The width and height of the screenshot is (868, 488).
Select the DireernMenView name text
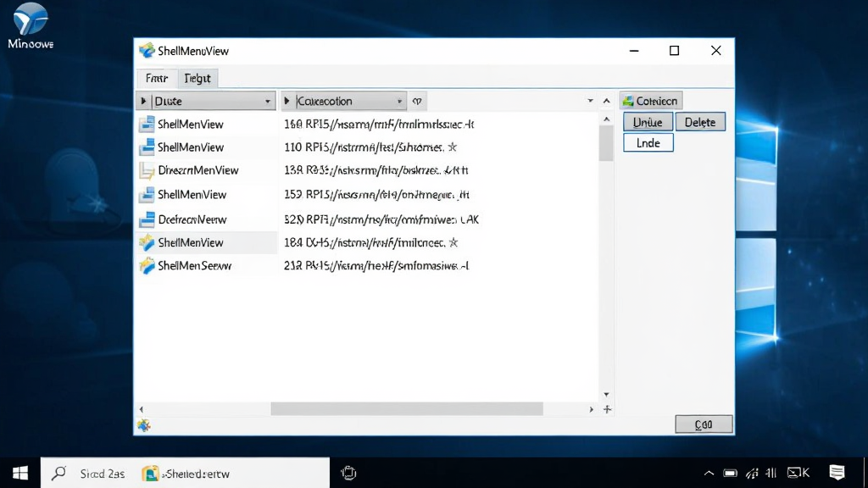pos(198,170)
